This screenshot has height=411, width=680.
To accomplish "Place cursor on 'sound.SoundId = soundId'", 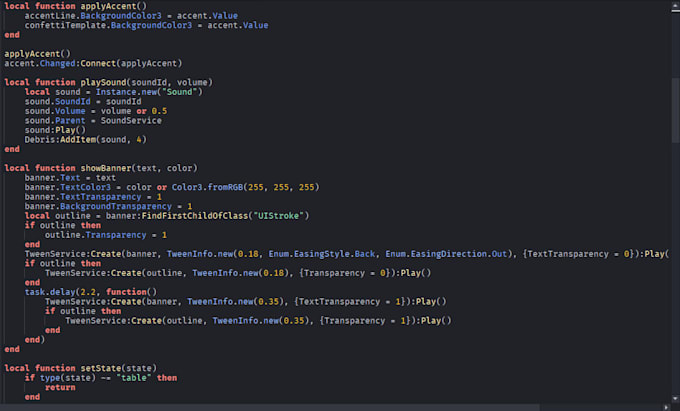I will pos(83,101).
